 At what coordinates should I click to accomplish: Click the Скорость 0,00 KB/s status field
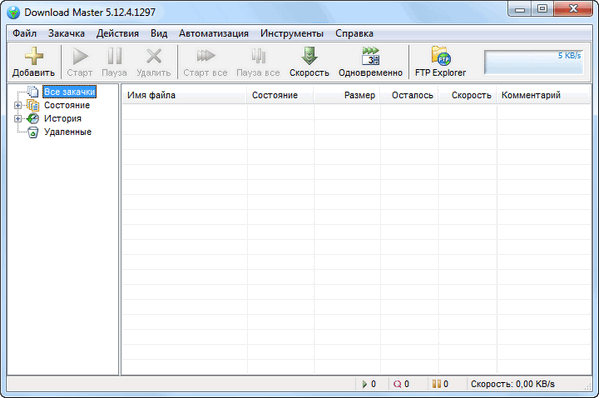click(512, 384)
